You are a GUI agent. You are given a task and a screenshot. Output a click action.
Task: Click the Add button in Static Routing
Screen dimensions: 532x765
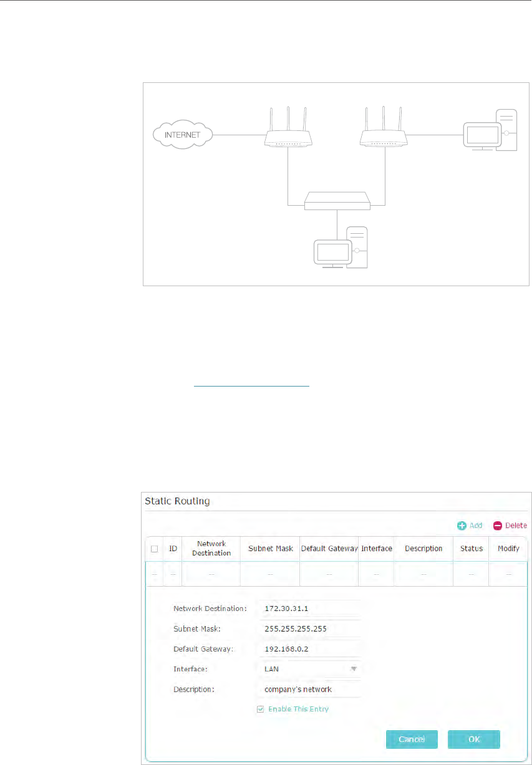click(x=470, y=526)
